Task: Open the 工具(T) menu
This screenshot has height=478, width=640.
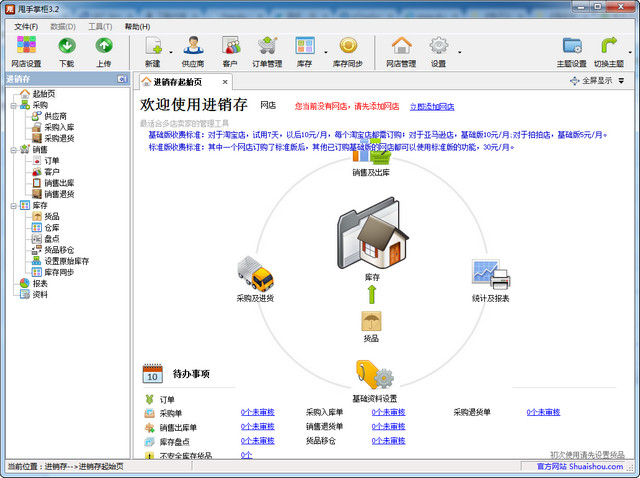Action: [100, 27]
